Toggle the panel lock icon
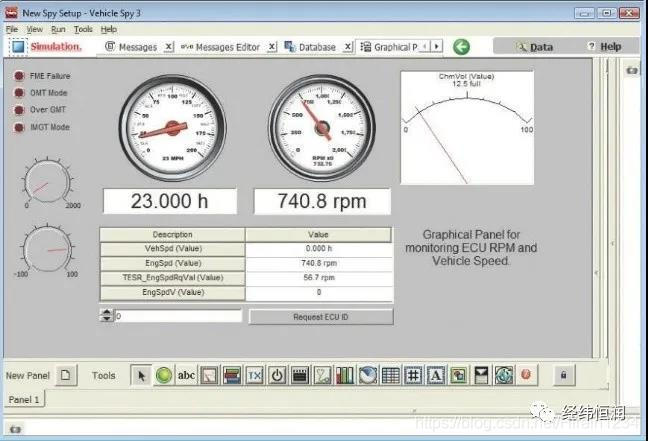This screenshot has height=441, width=648. (x=563, y=375)
